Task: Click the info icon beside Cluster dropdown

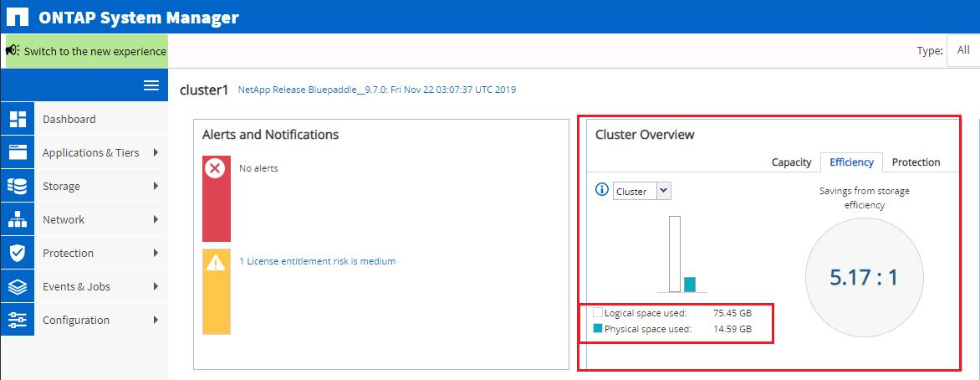Action: pyautogui.click(x=601, y=190)
